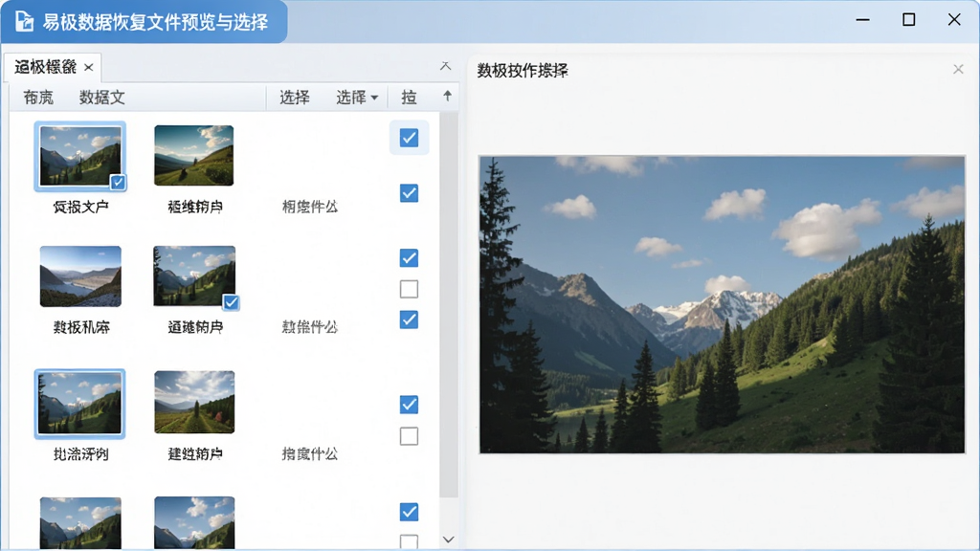Click the 栒熊件公 text in first row

[x=309, y=207]
